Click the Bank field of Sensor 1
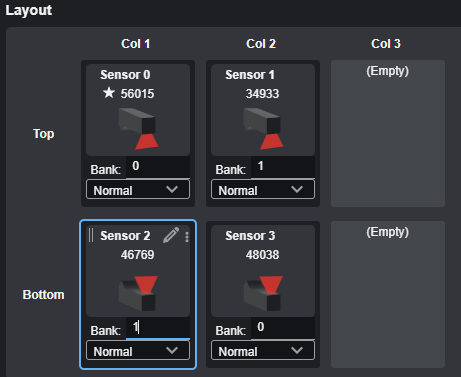Viewport: 461px width, 377px height. point(283,166)
